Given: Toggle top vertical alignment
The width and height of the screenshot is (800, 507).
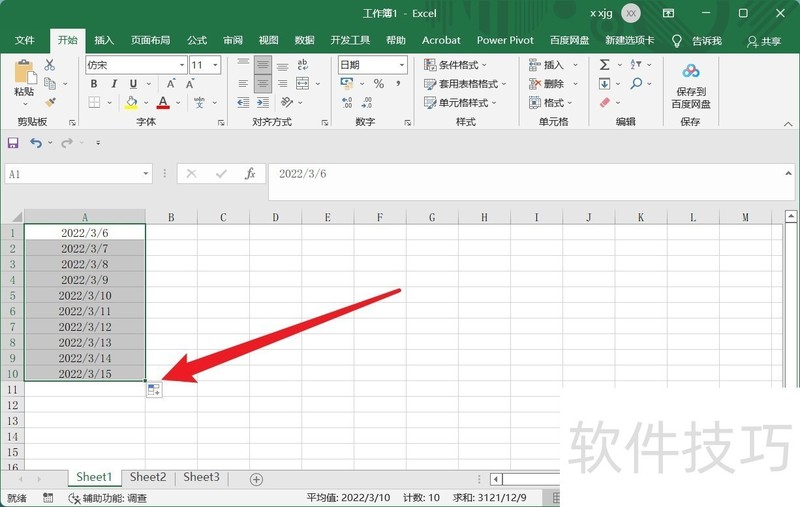Looking at the screenshot, I should tap(243, 63).
